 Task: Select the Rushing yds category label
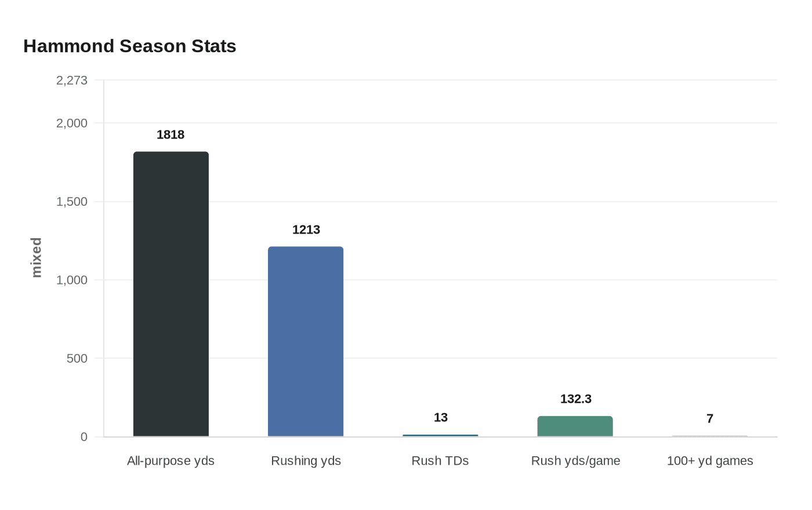point(306,461)
